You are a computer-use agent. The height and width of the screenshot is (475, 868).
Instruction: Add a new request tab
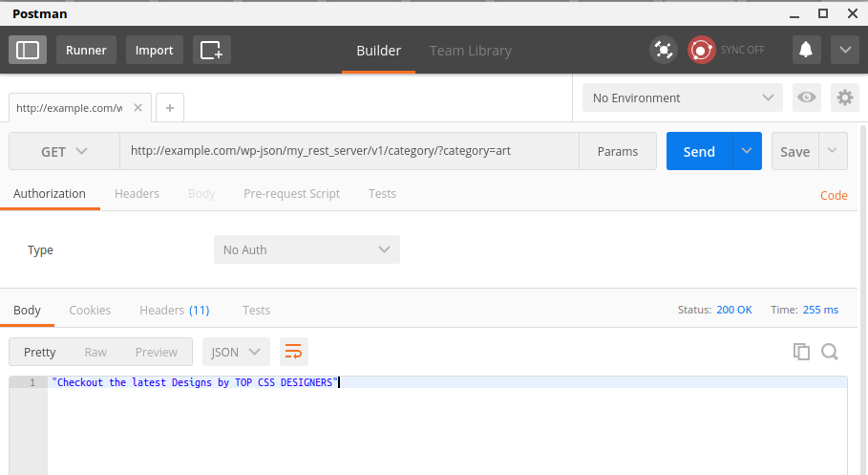pyautogui.click(x=170, y=108)
